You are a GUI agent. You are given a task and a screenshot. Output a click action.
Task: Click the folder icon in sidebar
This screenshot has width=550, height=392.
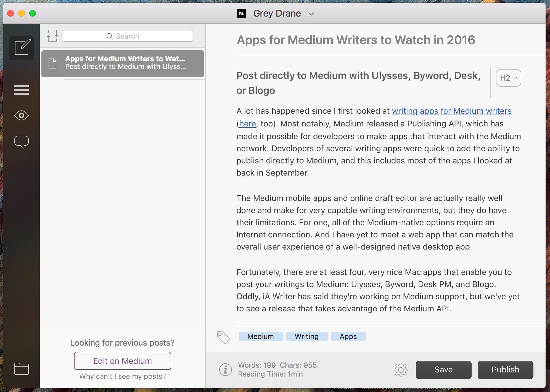(x=22, y=369)
